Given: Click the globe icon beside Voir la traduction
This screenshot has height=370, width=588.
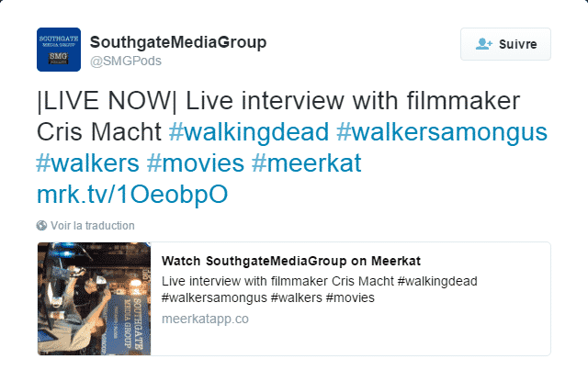Looking at the screenshot, I should pos(41,226).
